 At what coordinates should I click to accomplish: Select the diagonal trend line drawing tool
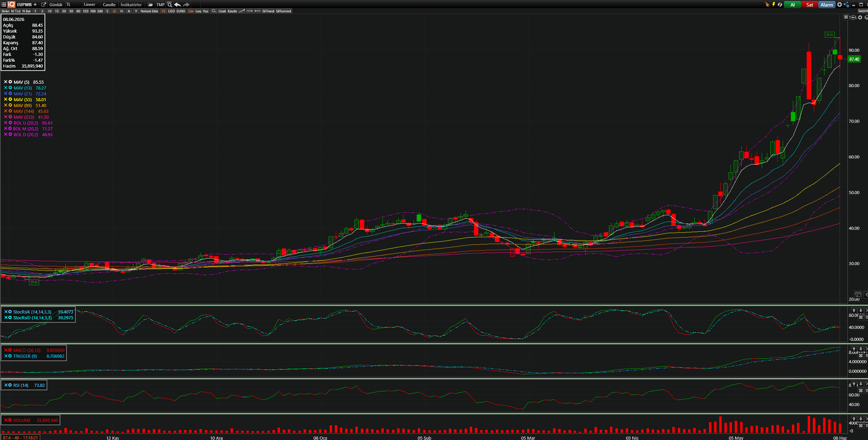[x=242, y=11]
